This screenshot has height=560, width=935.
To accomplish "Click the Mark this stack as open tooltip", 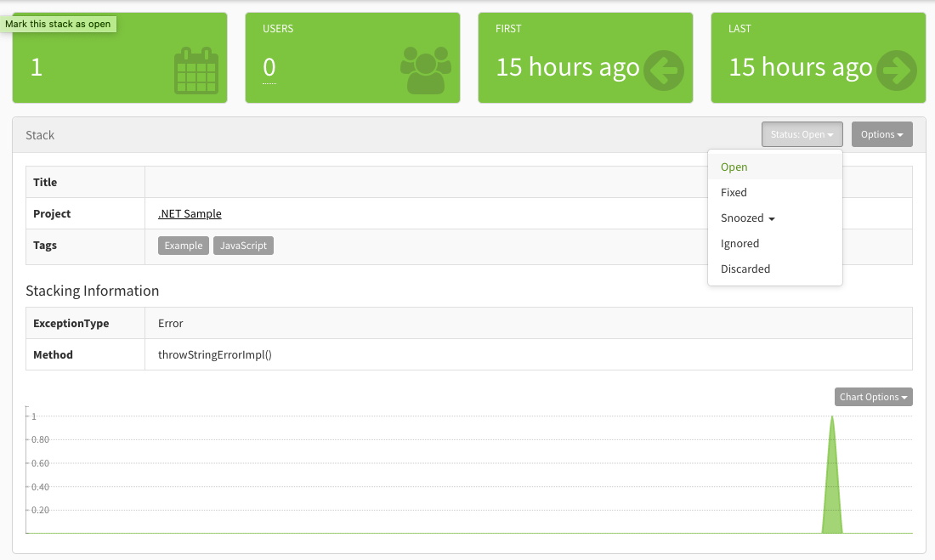I will pyautogui.click(x=59, y=24).
